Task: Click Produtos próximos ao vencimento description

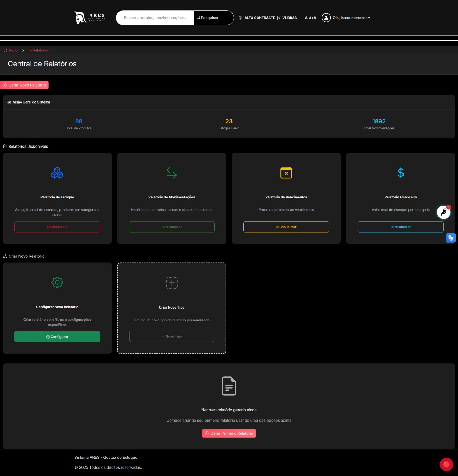Action: [x=286, y=210]
